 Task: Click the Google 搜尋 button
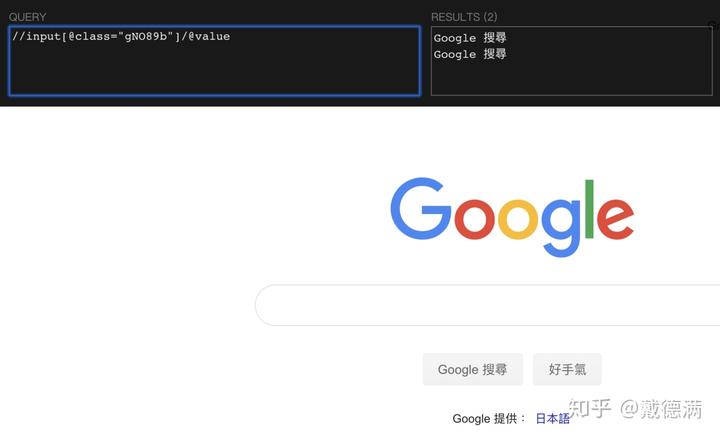(x=472, y=369)
